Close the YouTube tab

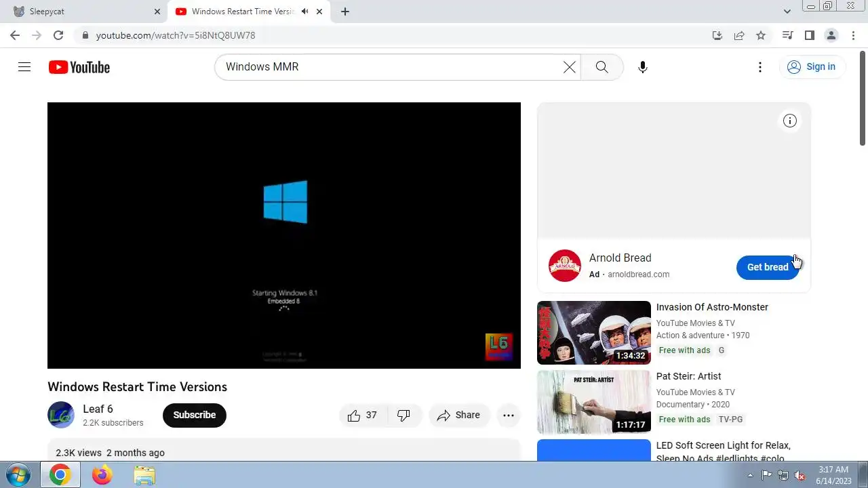tap(319, 12)
